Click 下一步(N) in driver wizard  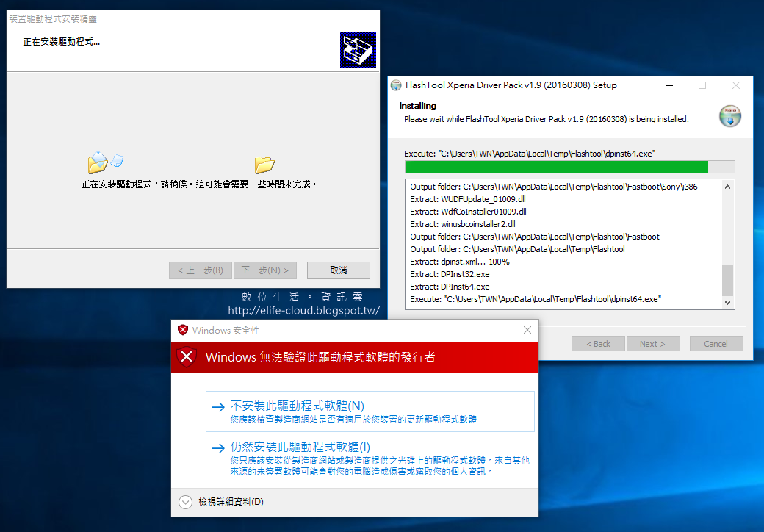click(265, 270)
